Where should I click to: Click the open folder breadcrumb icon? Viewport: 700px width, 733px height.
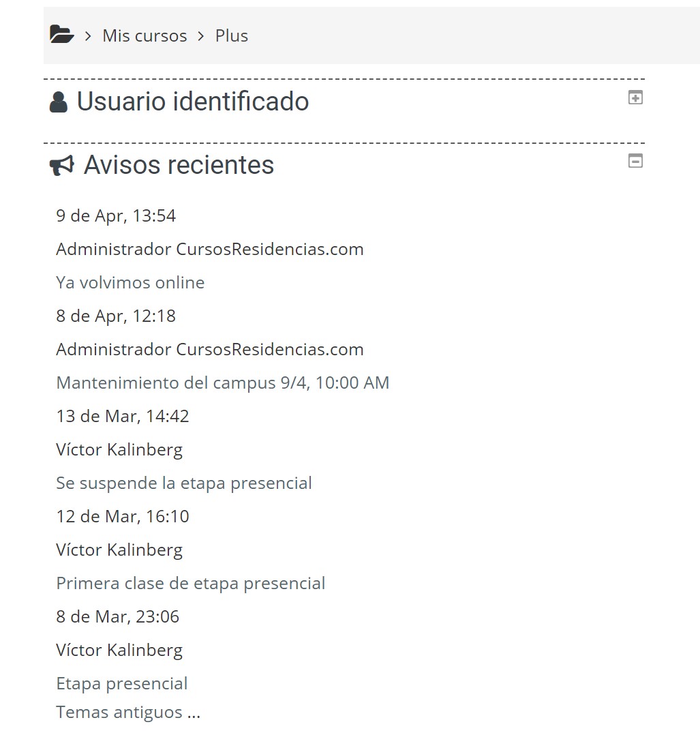(61, 35)
